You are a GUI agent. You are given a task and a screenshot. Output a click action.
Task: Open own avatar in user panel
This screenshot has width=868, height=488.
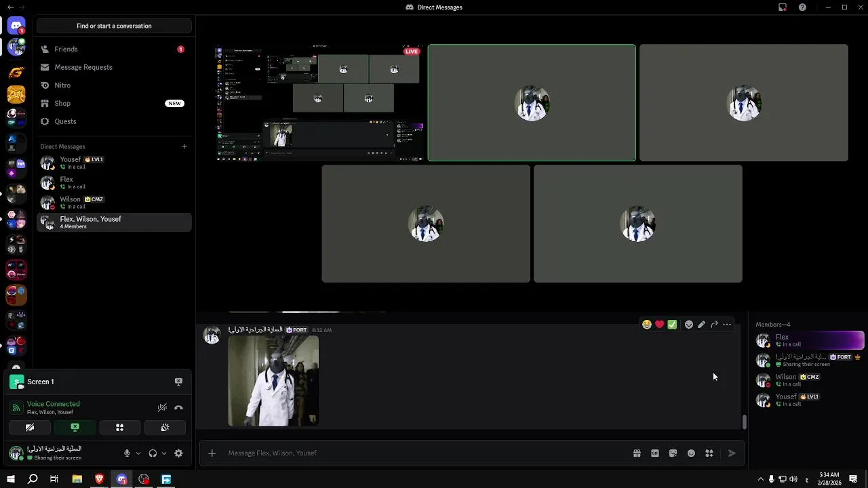point(16,453)
